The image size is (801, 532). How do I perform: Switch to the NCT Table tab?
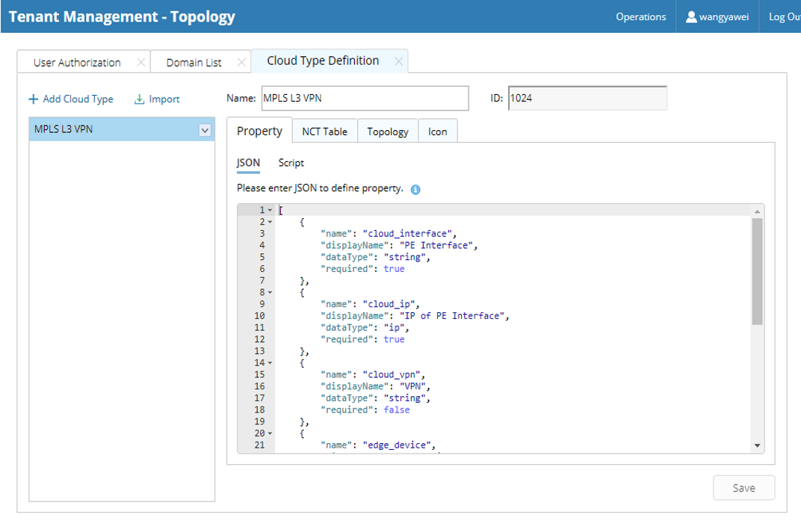(x=324, y=132)
